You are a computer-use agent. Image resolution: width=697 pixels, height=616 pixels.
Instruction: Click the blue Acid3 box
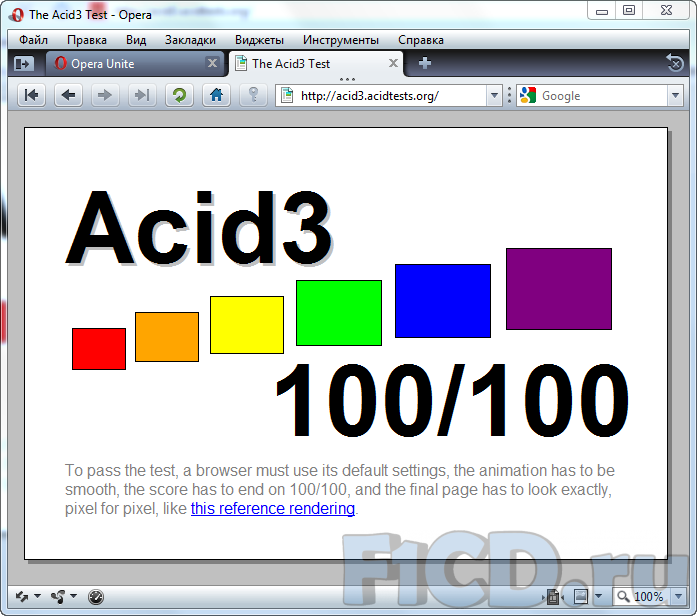[x=443, y=301]
